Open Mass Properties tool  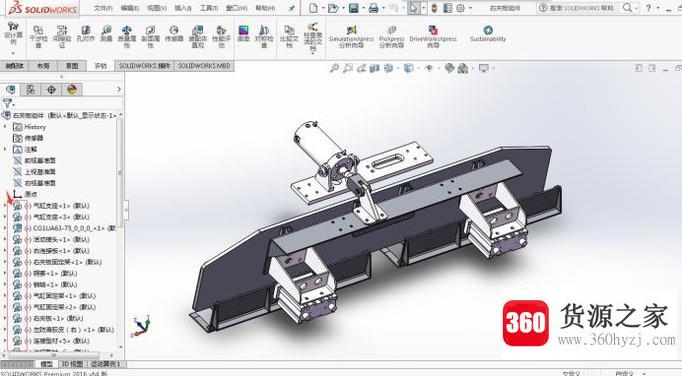click(127, 36)
